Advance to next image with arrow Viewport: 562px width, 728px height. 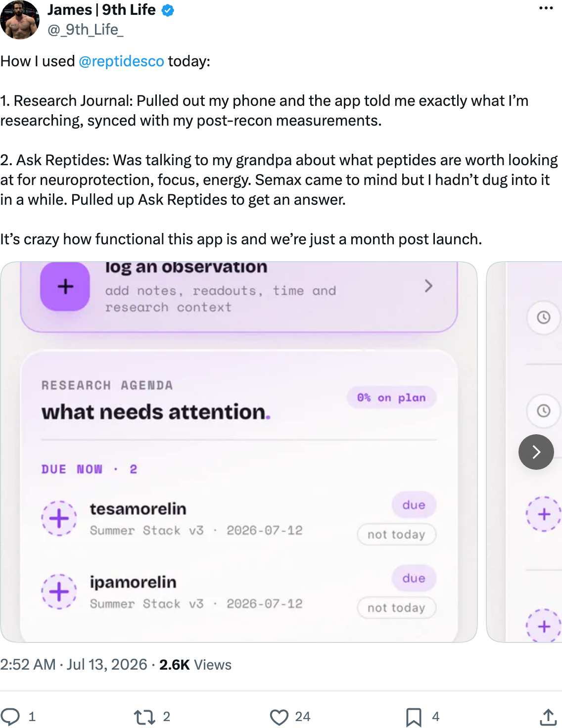click(x=536, y=452)
